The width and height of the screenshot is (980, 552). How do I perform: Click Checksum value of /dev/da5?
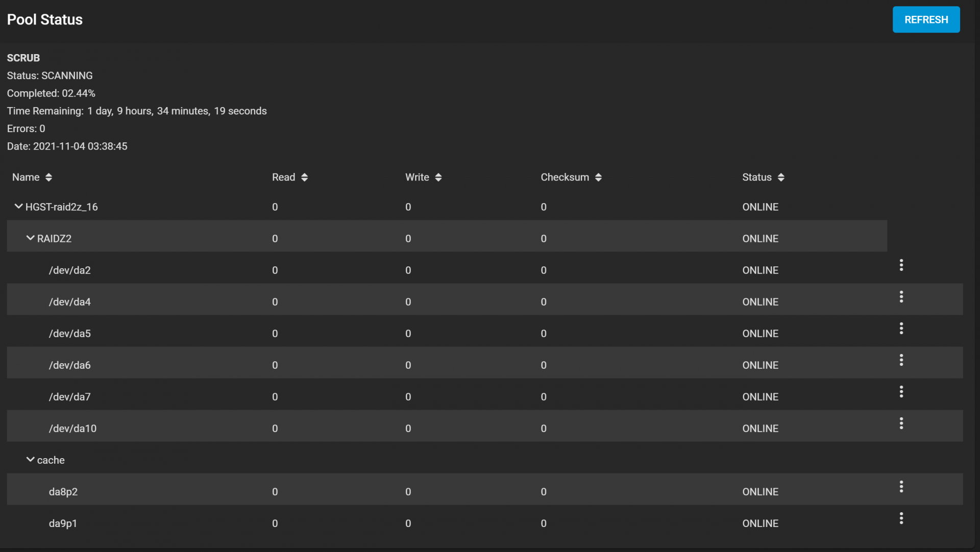click(544, 334)
